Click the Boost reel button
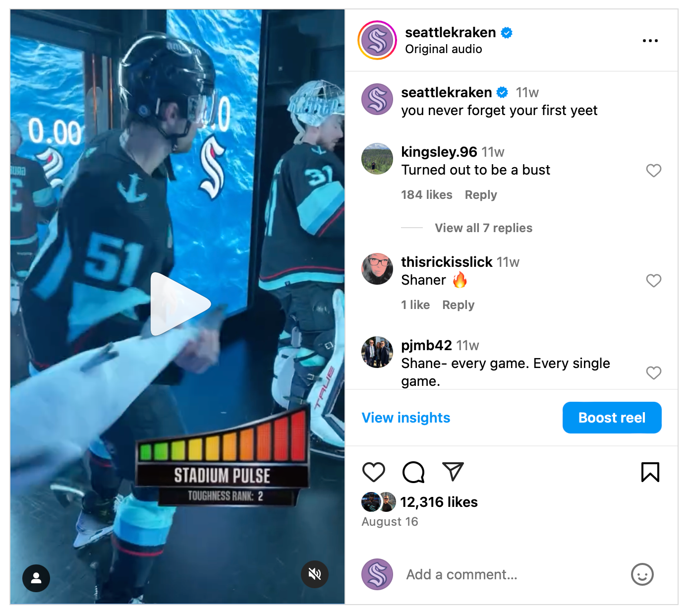The height and width of the screenshot is (616, 690). click(612, 418)
